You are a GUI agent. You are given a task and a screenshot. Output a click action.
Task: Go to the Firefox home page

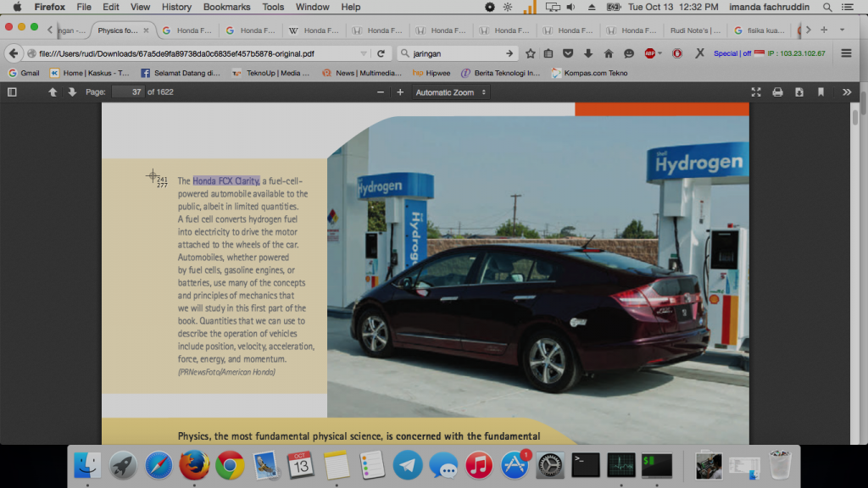coord(609,53)
